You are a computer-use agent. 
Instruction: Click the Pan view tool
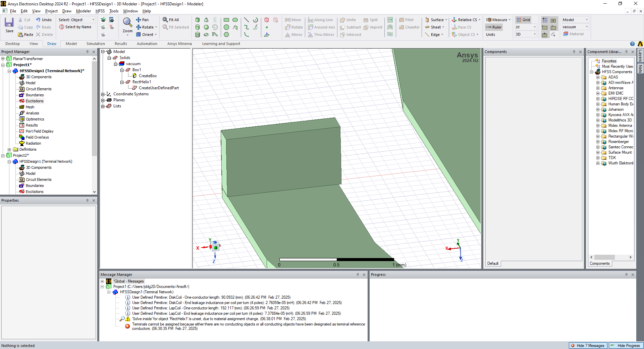click(x=142, y=20)
